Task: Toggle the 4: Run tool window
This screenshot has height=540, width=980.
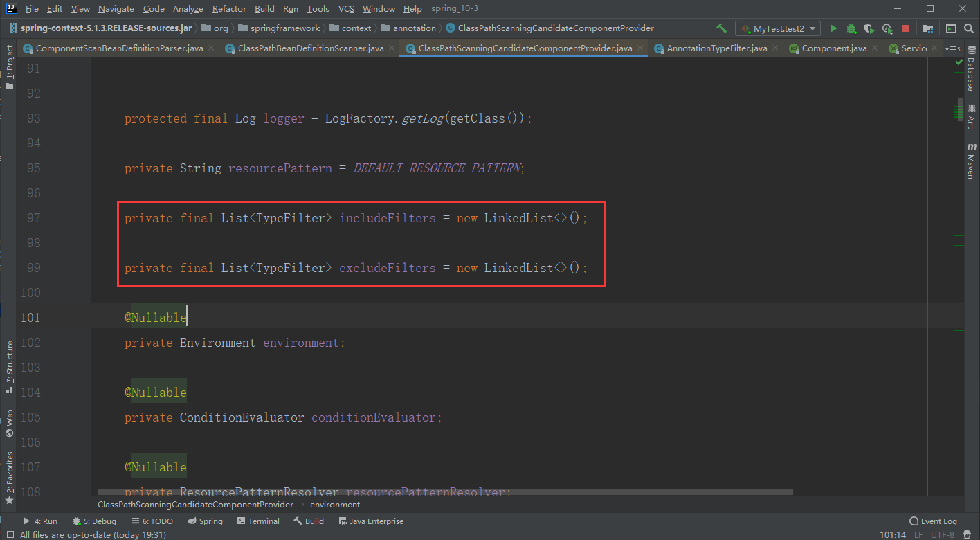Action: [x=40, y=521]
